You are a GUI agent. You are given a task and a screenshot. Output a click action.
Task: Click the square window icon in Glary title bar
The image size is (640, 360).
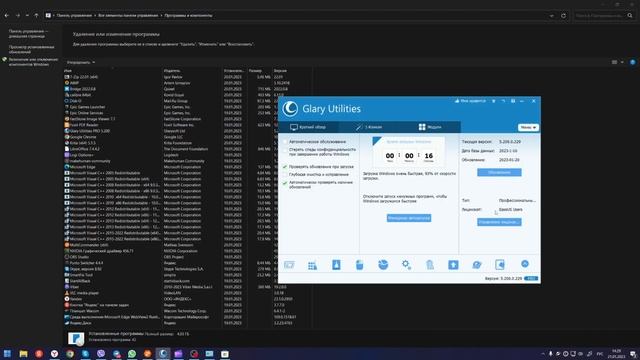(x=513, y=101)
